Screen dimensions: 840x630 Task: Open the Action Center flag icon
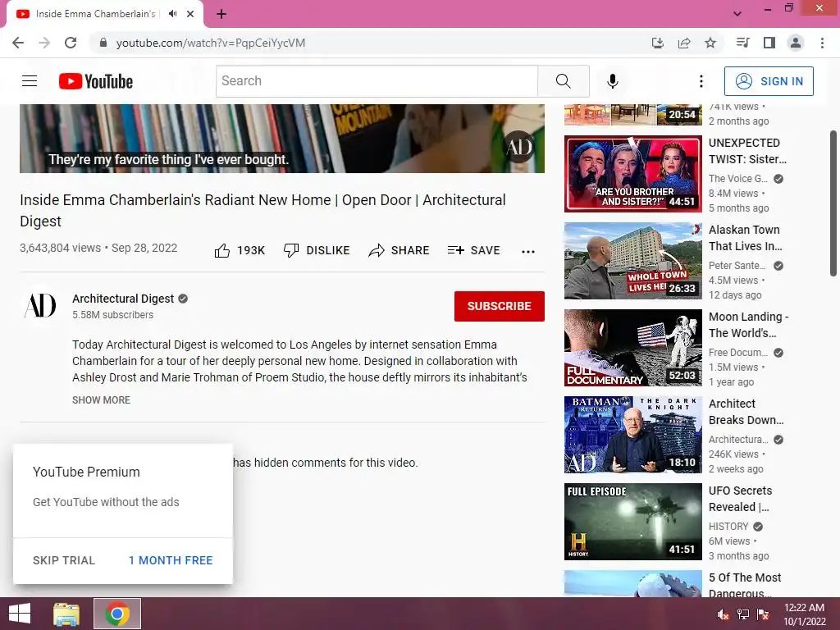click(x=763, y=614)
